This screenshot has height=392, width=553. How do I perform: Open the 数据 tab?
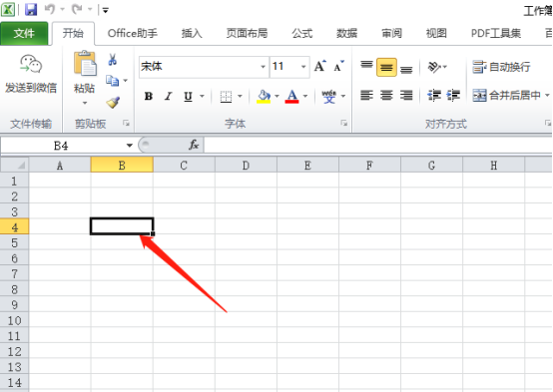click(x=346, y=34)
